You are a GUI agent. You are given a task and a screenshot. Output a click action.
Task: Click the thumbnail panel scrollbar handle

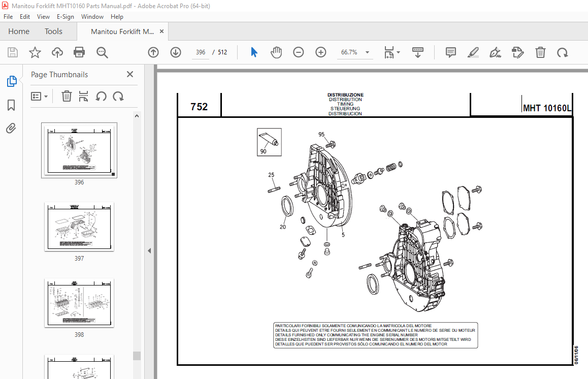[x=137, y=356]
